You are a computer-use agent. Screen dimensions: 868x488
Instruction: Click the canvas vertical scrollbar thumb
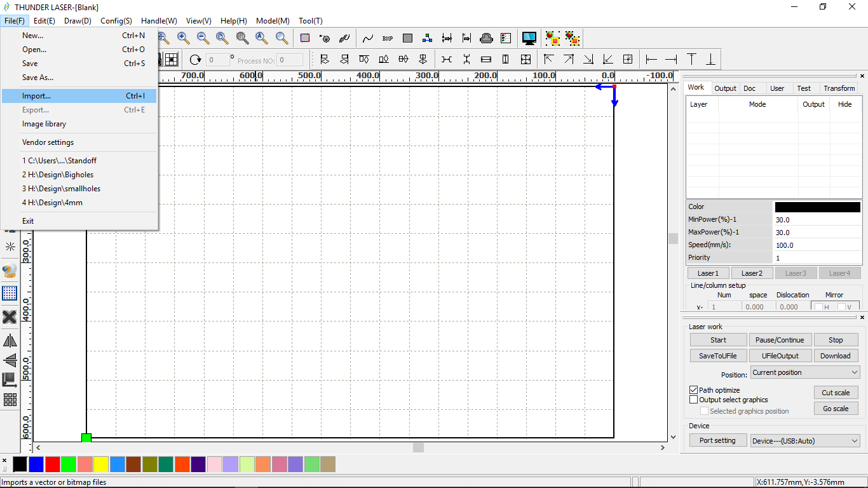(x=674, y=238)
